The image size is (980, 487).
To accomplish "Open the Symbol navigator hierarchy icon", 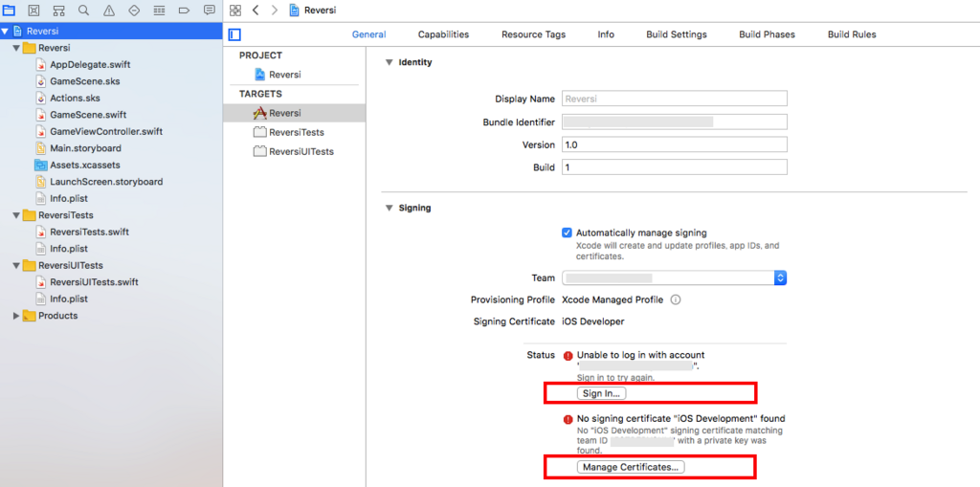I will (x=58, y=10).
